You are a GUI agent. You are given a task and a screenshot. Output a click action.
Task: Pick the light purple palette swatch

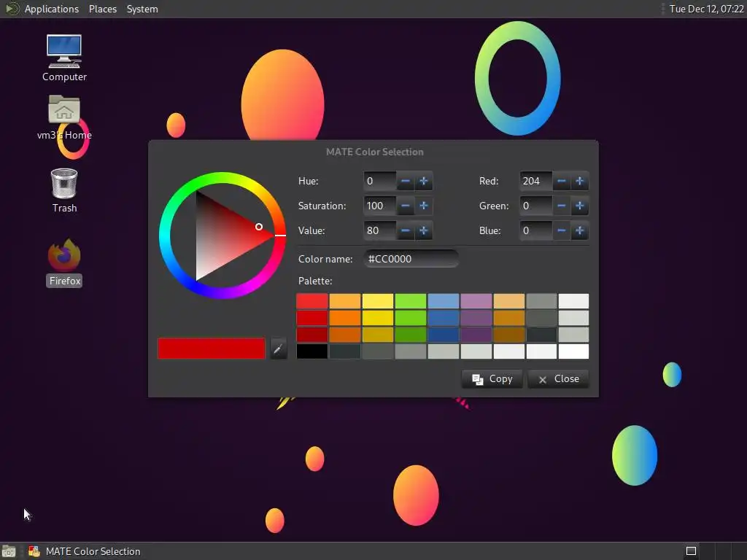click(x=476, y=301)
